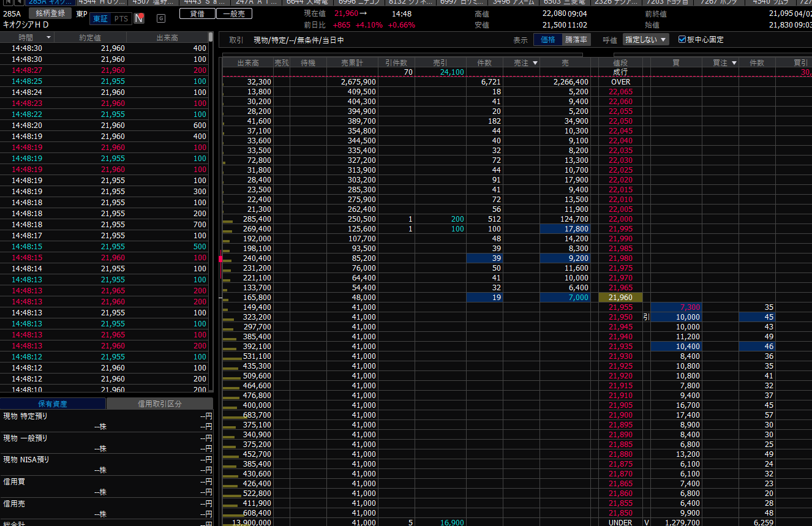The height and width of the screenshot is (526, 812).
Task: Click the 貸借 button
Action: click(x=197, y=13)
